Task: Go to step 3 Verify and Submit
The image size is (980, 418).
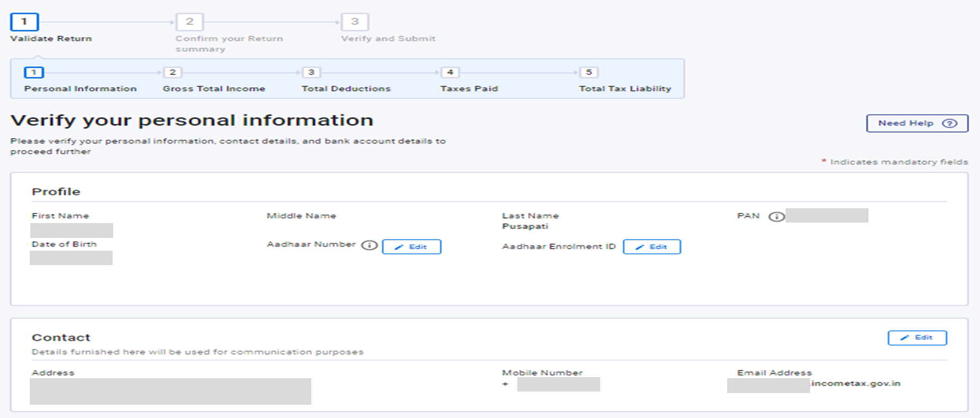Action: (355, 22)
